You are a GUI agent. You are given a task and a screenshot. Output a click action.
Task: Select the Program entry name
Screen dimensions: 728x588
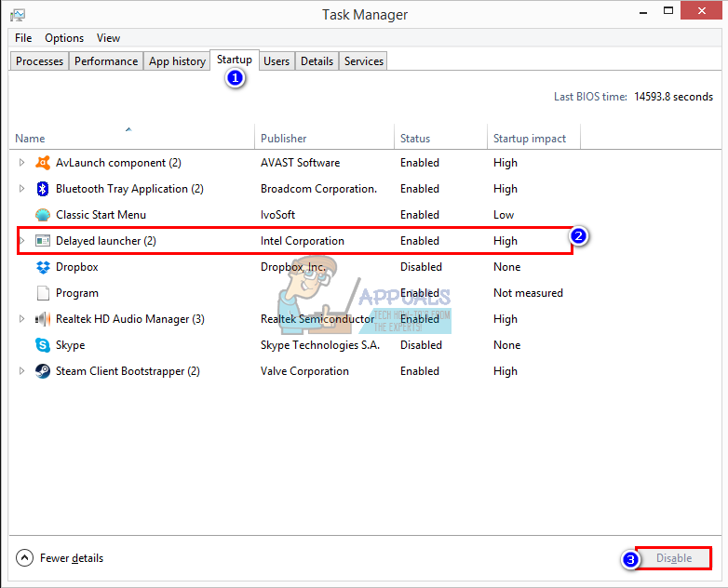click(x=77, y=293)
